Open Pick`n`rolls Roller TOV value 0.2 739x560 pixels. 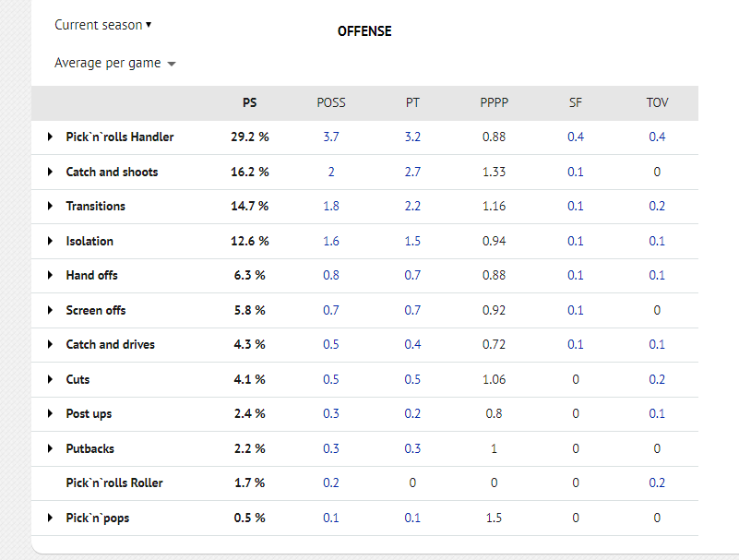657,483
